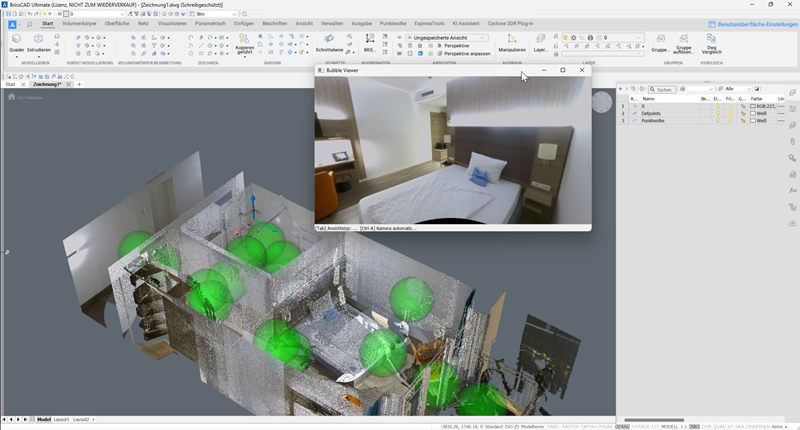
Task: Open the empty layer state dropdown in ribbon
Action: pyautogui.click(x=602, y=53)
